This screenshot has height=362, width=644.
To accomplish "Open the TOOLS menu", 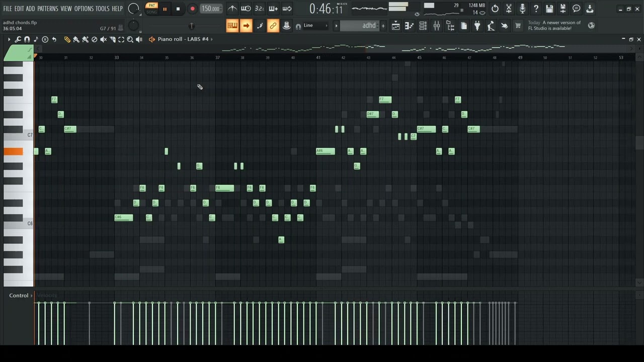I will click(x=103, y=9).
